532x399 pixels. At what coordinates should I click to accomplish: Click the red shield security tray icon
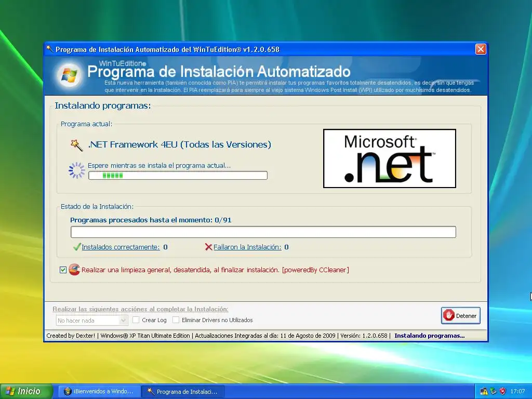[x=502, y=391]
